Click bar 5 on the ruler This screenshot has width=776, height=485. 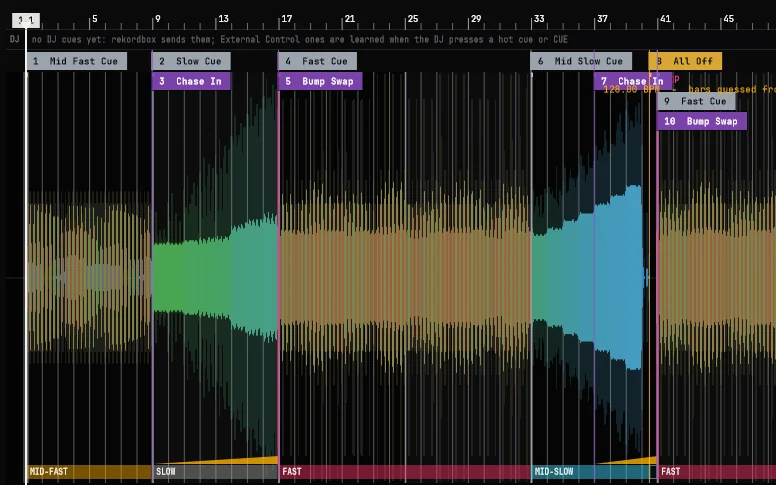coord(95,19)
